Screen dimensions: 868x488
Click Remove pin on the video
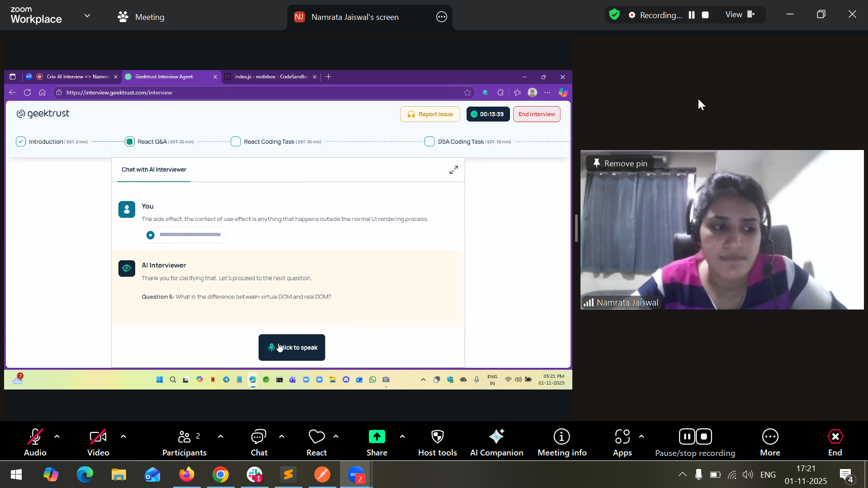click(x=621, y=163)
